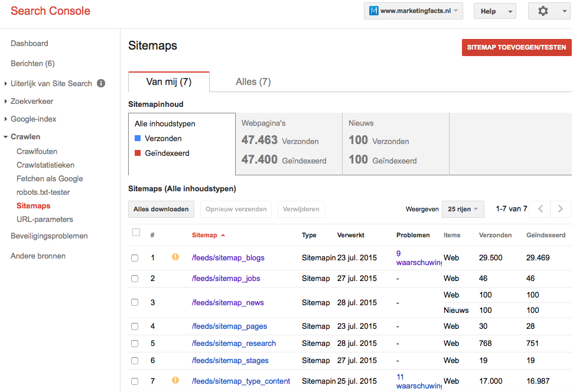Open Crawlfouten in the sidebar

click(x=37, y=152)
